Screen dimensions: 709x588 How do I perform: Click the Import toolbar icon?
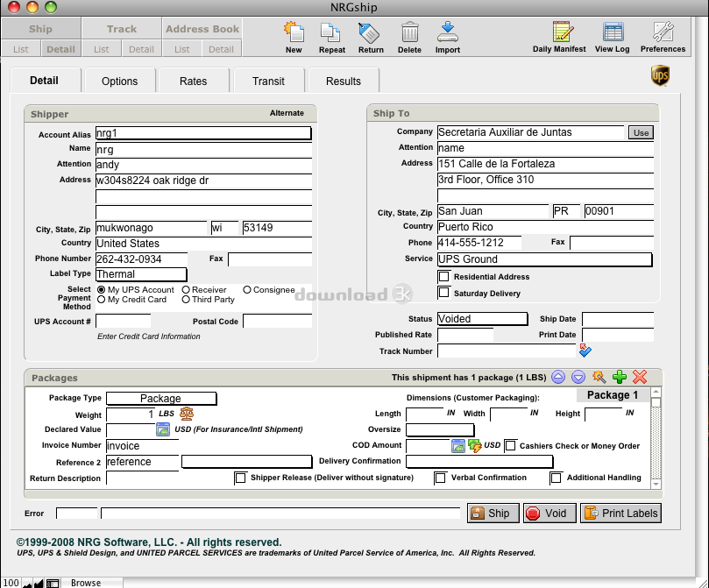point(448,33)
